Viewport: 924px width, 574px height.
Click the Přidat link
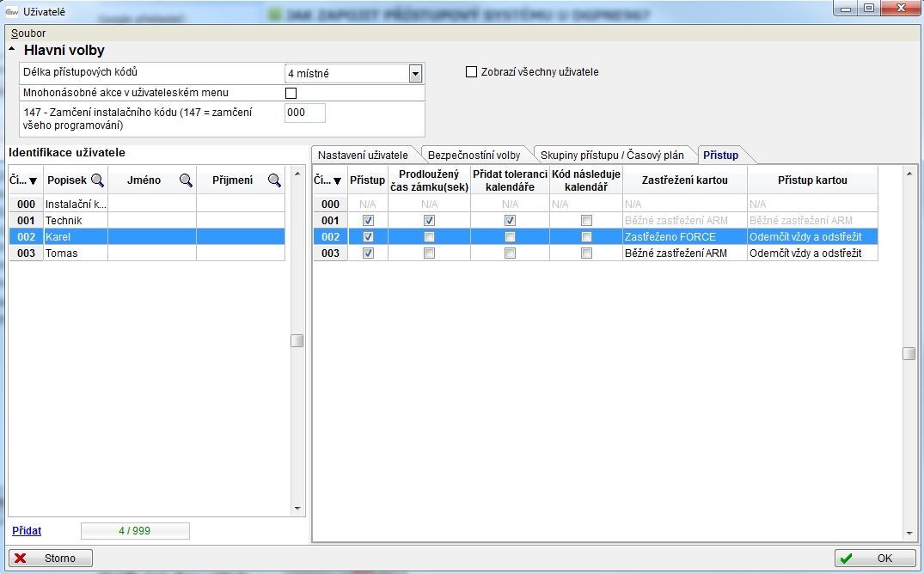pyautogui.click(x=27, y=531)
